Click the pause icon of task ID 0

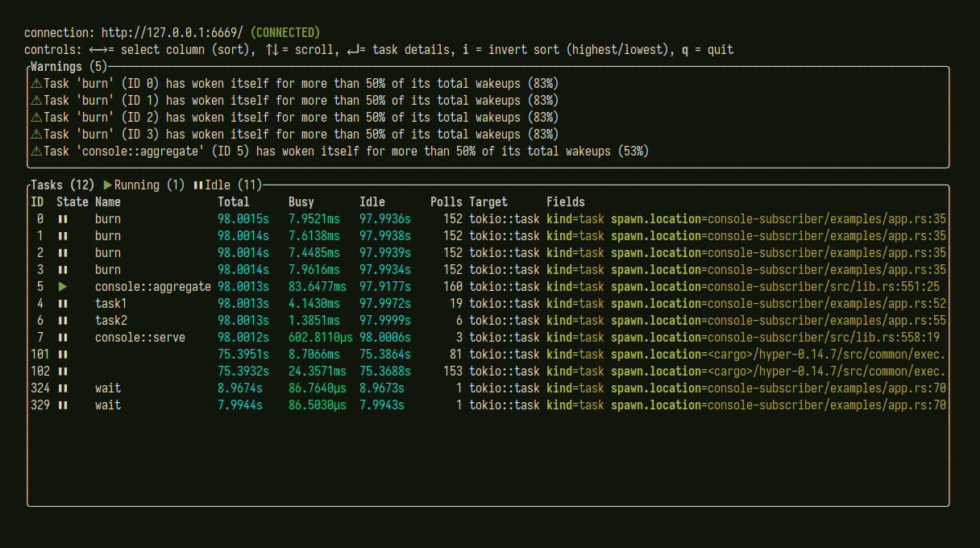tap(63, 219)
